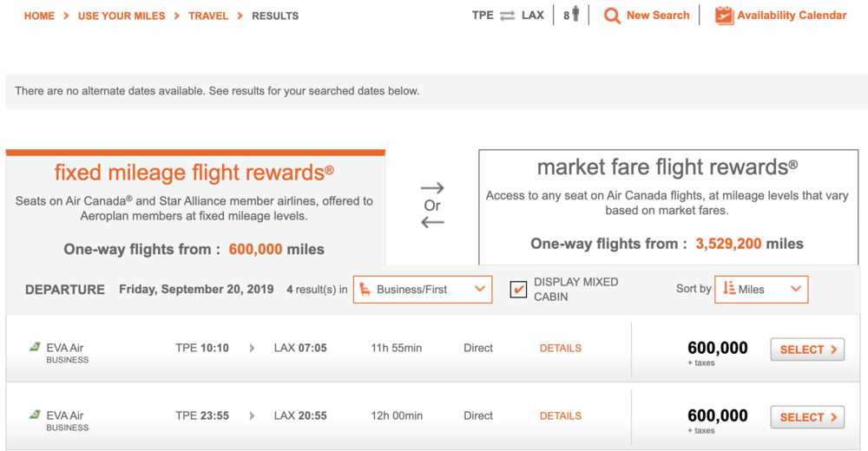The height and width of the screenshot is (451, 868).
Task: Click the seat icon in the cabin selector
Action: [x=365, y=289]
